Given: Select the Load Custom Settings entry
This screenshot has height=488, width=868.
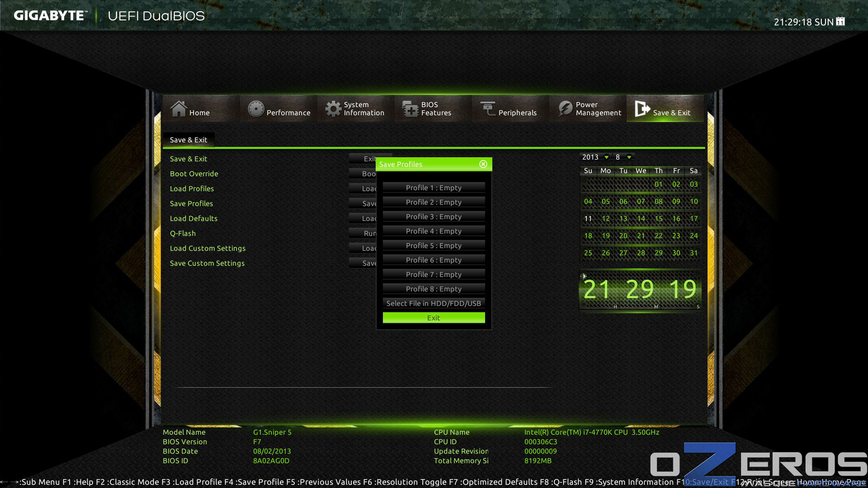Looking at the screenshot, I should click(x=208, y=249).
